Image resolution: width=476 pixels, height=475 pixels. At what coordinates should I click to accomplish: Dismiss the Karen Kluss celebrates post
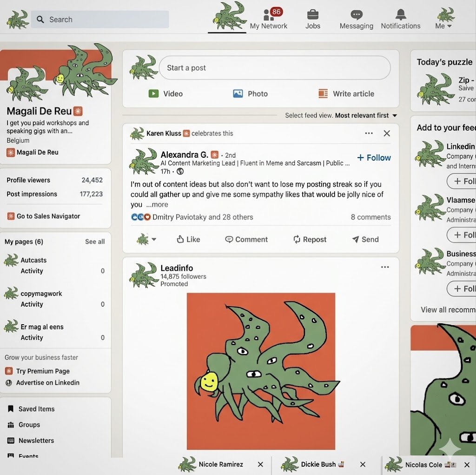387,133
